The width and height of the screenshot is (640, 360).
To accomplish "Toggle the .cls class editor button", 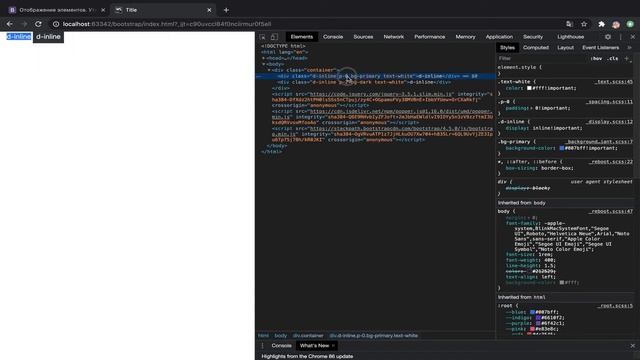I will [x=612, y=58].
